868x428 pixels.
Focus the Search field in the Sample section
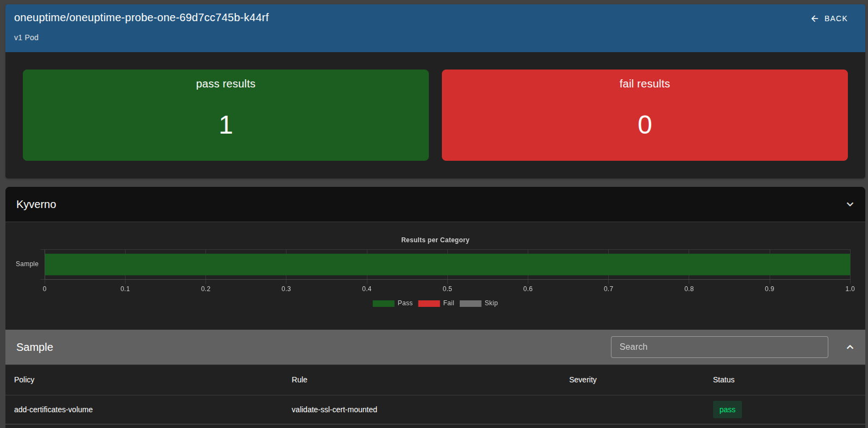pyautogui.click(x=719, y=347)
